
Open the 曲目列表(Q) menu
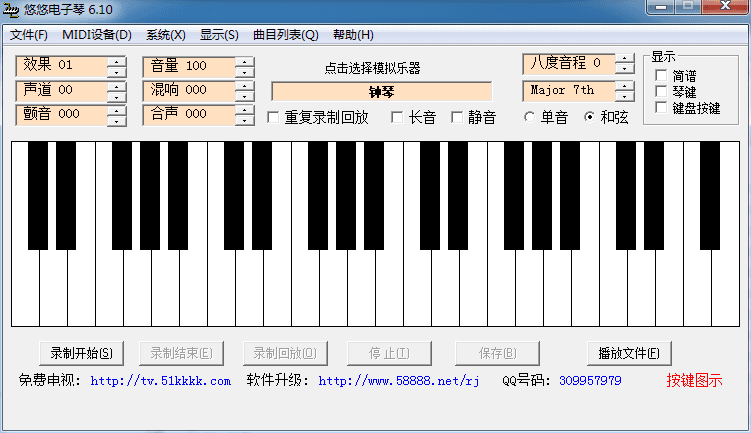(285, 35)
